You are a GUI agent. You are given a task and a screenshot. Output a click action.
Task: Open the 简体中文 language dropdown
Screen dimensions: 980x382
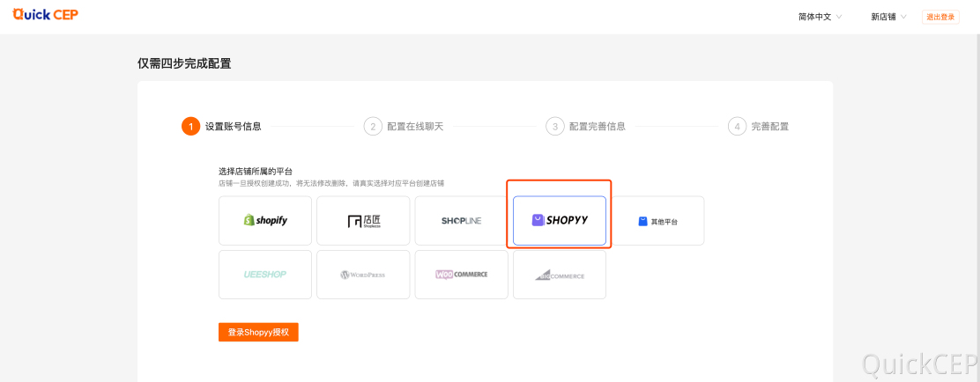(820, 17)
